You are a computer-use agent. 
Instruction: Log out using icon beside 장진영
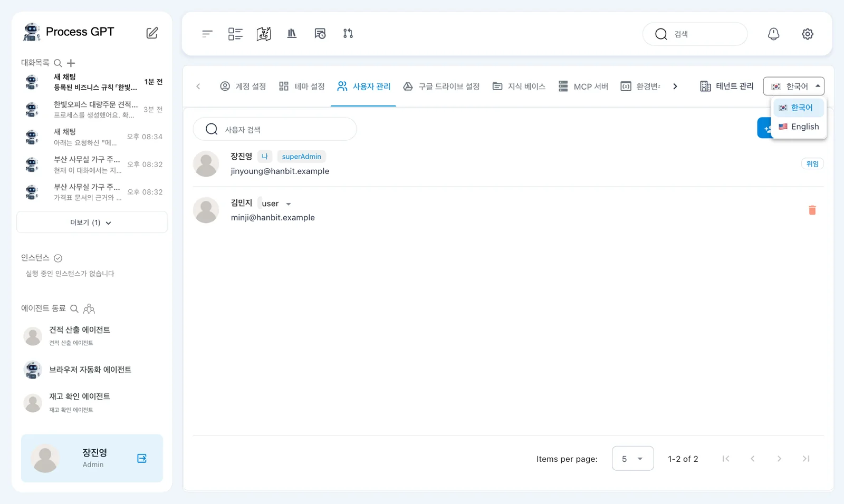coord(142,458)
